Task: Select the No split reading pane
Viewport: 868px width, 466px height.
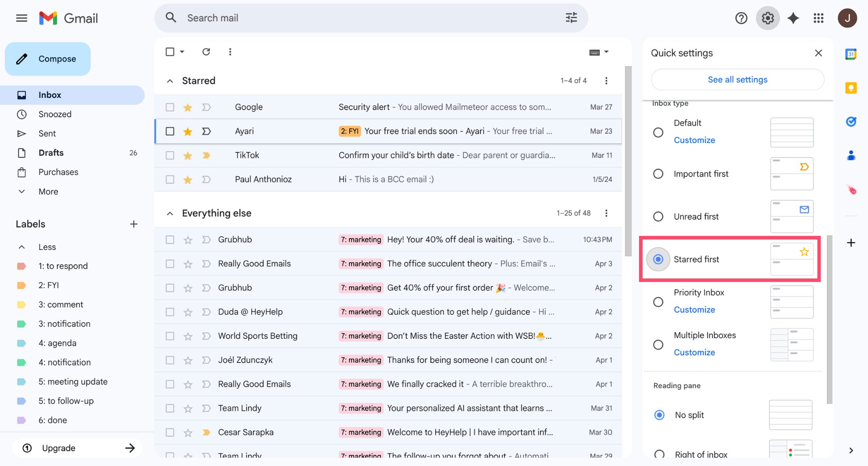Action: tap(659, 415)
